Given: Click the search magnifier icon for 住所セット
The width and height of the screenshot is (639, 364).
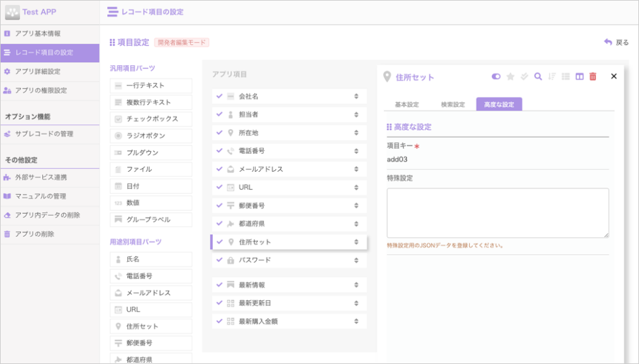Looking at the screenshot, I should coord(538,77).
